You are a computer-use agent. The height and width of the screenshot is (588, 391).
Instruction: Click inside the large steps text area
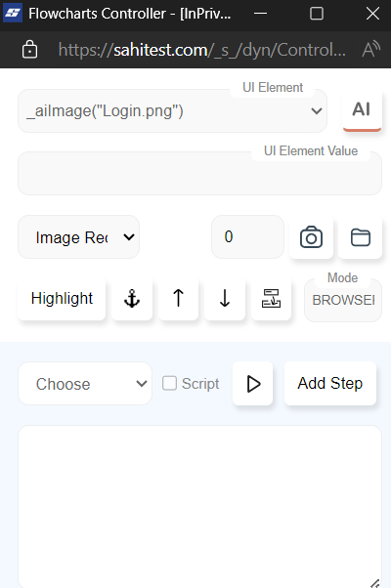[x=200, y=506]
